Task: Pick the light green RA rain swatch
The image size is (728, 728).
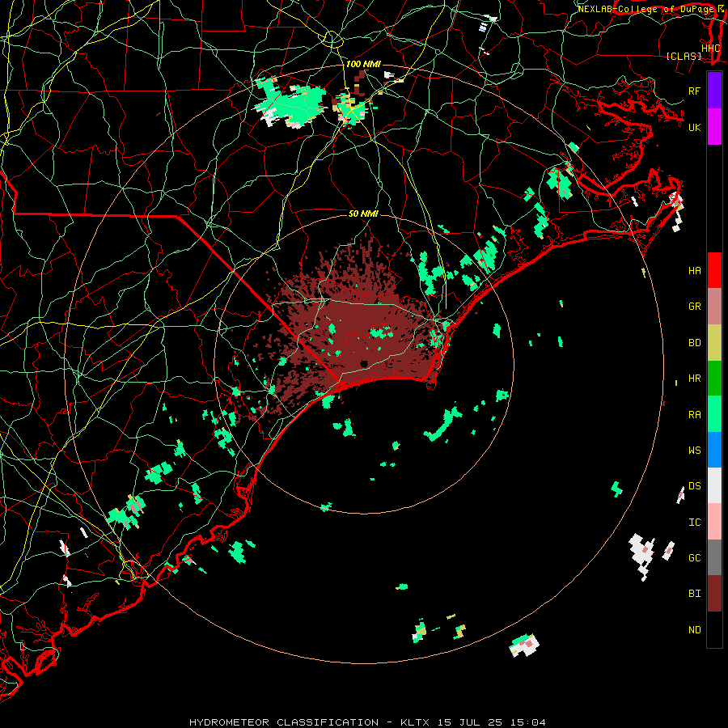Action: (x=714, y=414)
